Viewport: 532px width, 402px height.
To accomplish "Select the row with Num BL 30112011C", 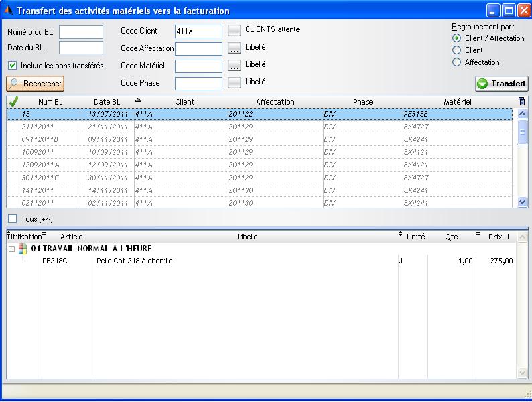I will (x=259, y=178).
